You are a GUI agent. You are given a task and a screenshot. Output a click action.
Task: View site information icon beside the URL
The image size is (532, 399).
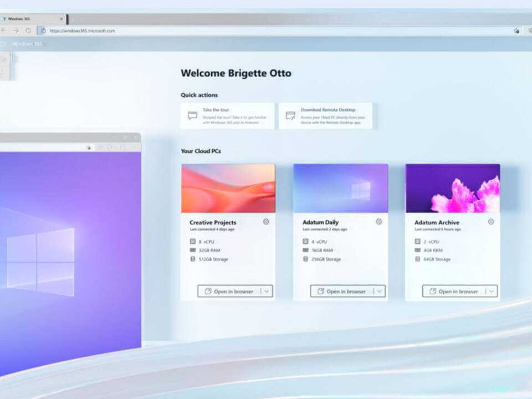coord(43,31)
